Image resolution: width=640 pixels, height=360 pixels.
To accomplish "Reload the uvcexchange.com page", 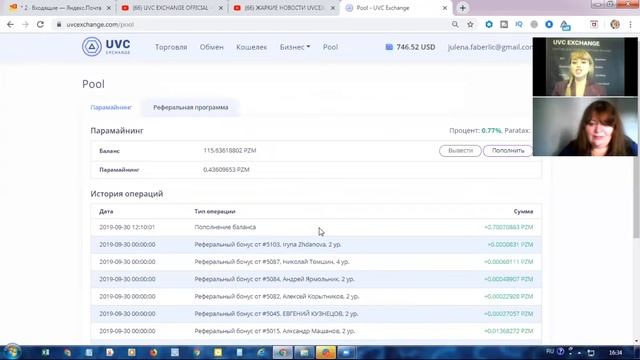I will [40, 24].
